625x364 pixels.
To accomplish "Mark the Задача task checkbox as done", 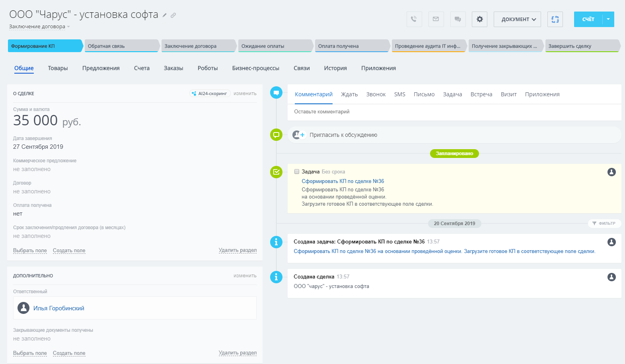I will (297, 171).
